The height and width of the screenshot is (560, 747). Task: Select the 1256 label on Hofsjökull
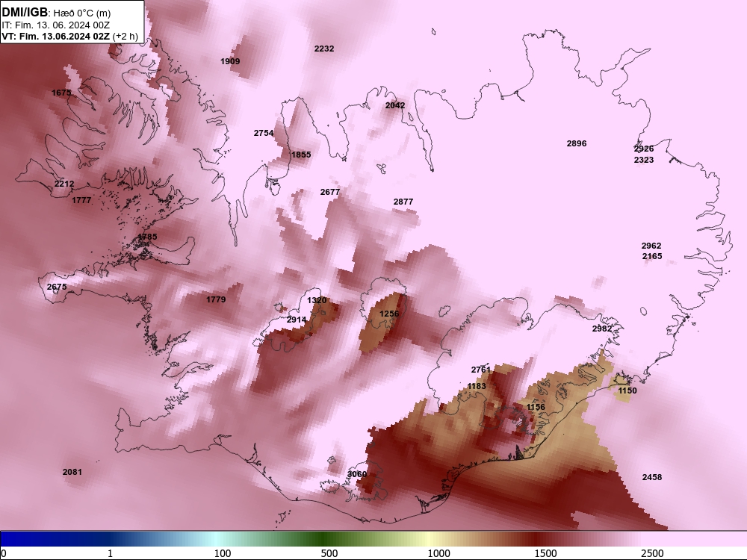pyautogui.click(x=389, y=314)
